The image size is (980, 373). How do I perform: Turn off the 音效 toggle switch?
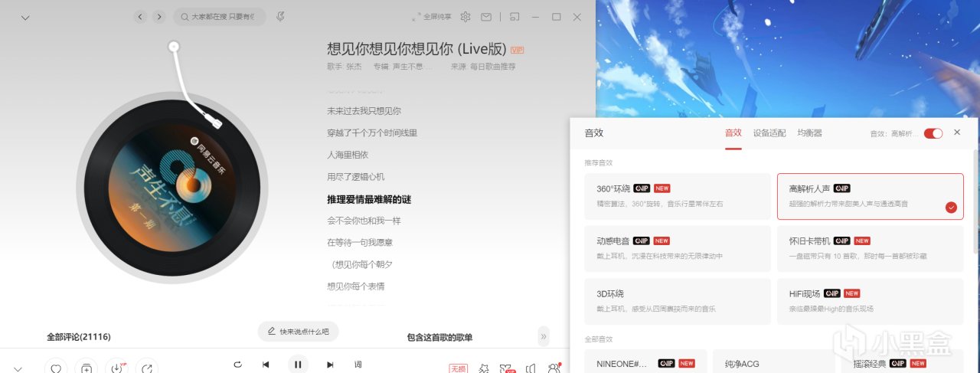coord(933,133)
